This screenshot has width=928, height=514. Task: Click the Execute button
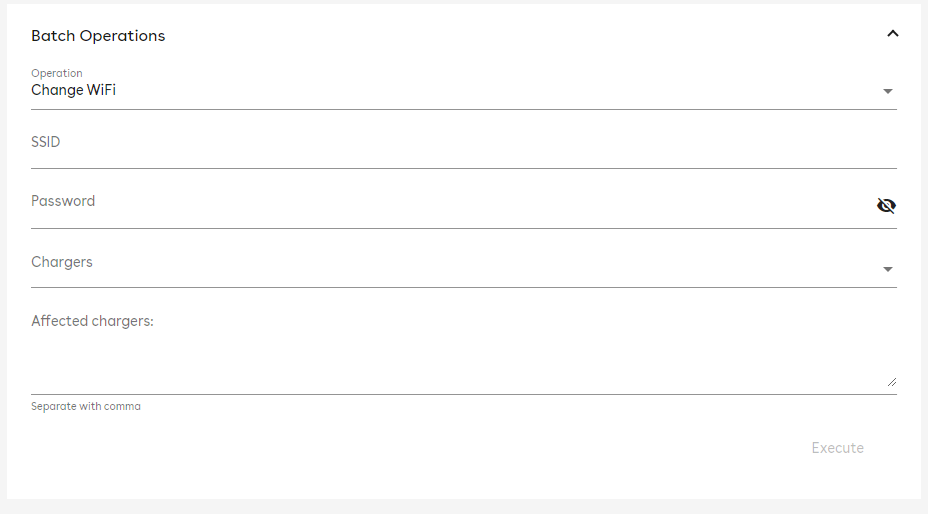click(x=837, y=448)
